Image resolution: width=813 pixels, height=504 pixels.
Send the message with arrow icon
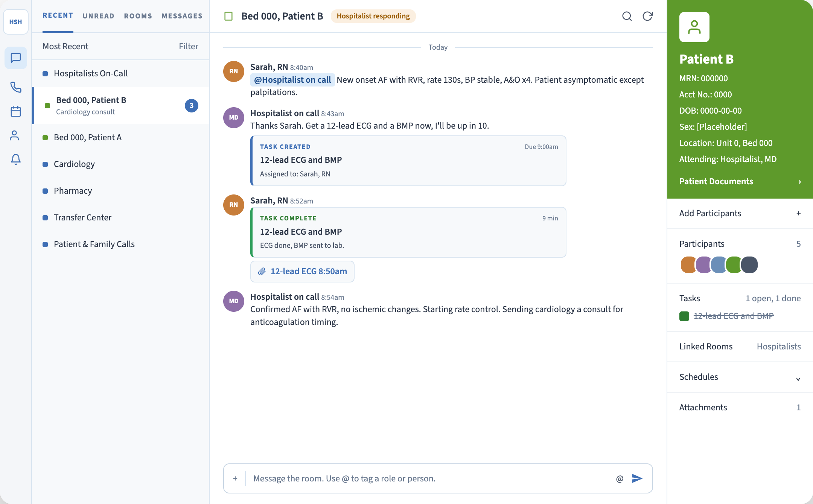click(x=637, y=478)
